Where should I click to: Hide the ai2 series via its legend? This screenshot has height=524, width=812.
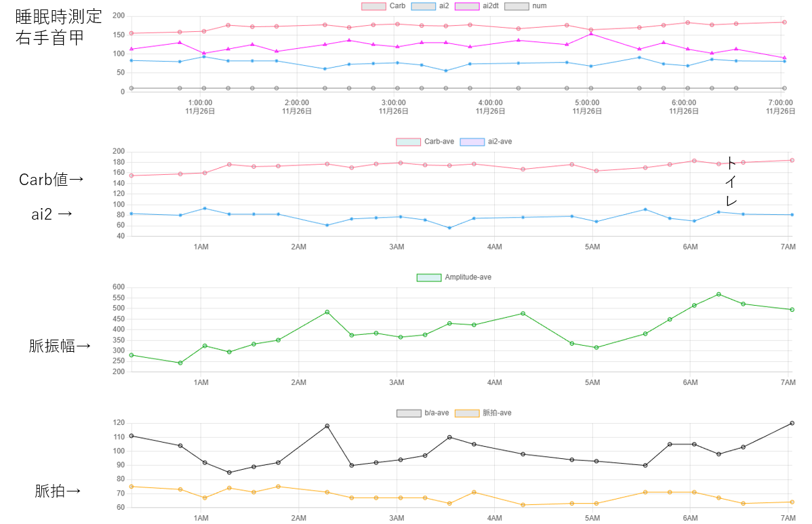coord(422,6)
